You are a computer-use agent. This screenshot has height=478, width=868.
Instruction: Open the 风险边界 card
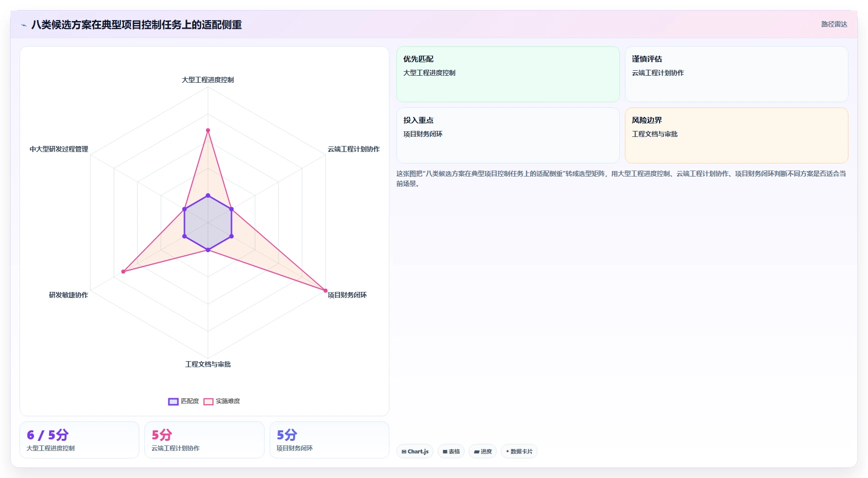(737, 135)
